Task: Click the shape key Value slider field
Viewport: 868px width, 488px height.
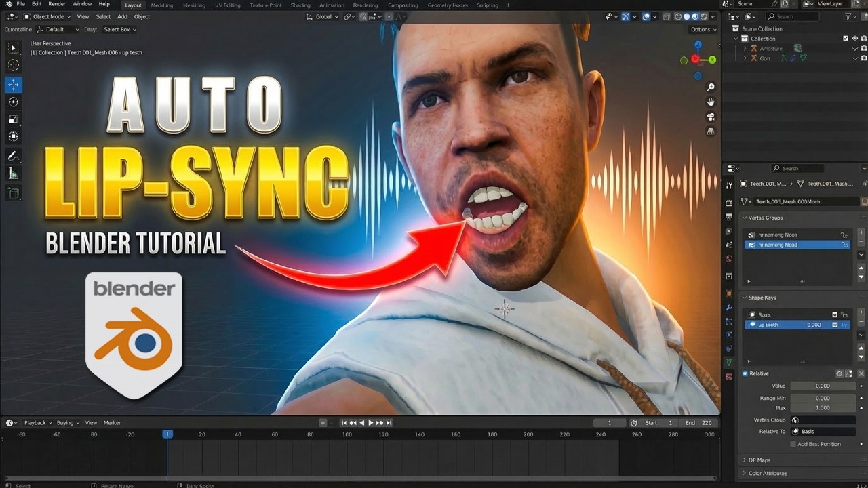Action: tap(823, 386)
